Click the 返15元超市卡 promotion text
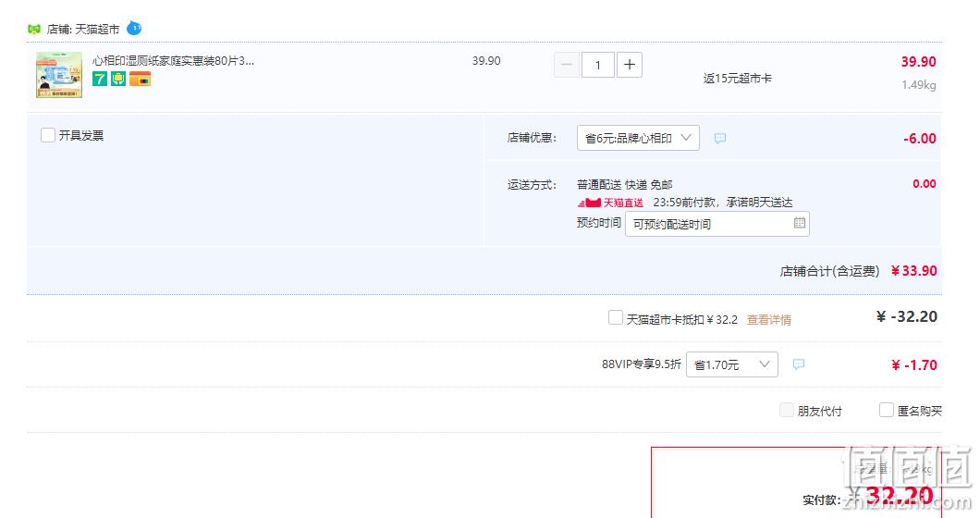The width and height of the screenshot is (980, 518). tap(737, 79)
